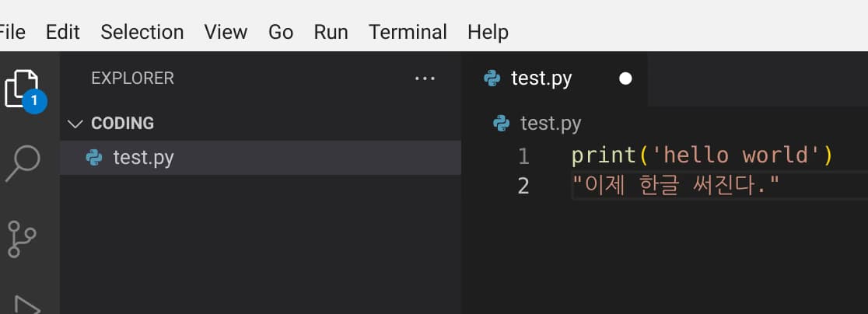The image size is (868, 314).
Task: Click the Python icon in the breadcrumb
Action: pos(502,123)
